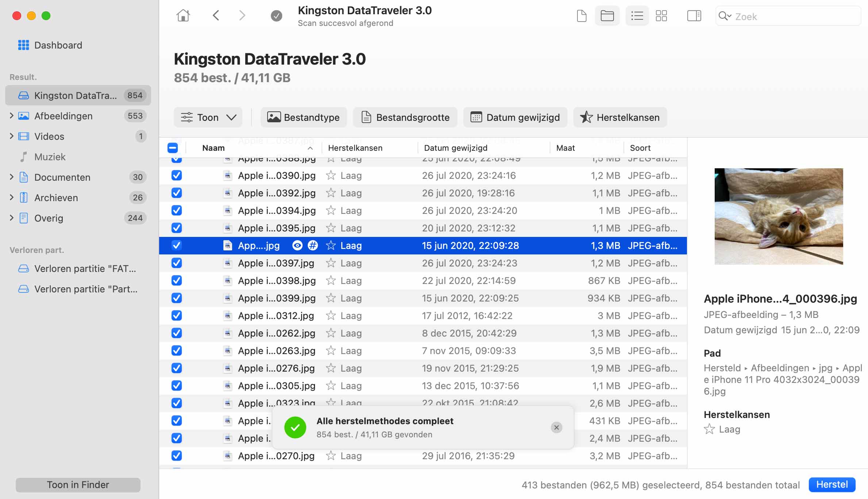Click the Zoek search field
868x499 pixels.
click(788, 16)
